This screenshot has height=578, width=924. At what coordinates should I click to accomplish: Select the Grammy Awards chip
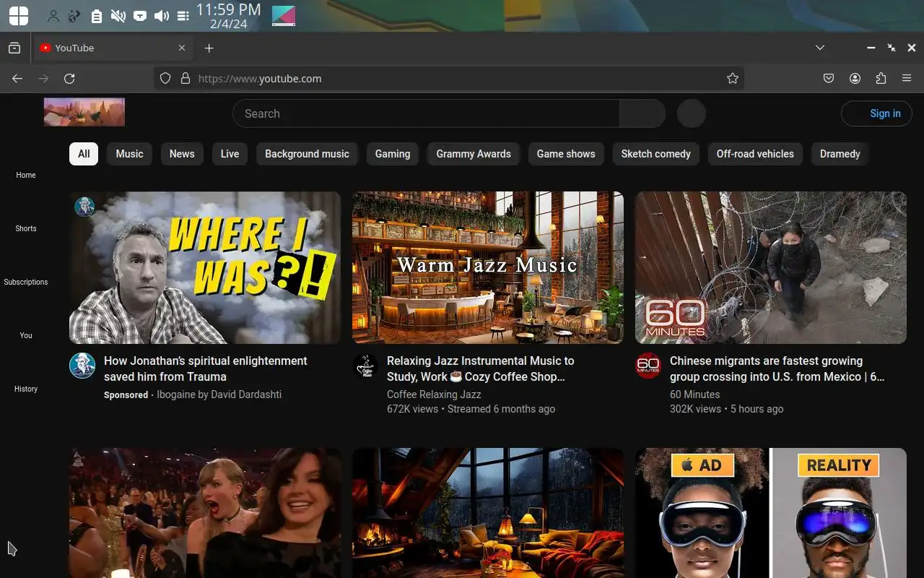[474, 154]
